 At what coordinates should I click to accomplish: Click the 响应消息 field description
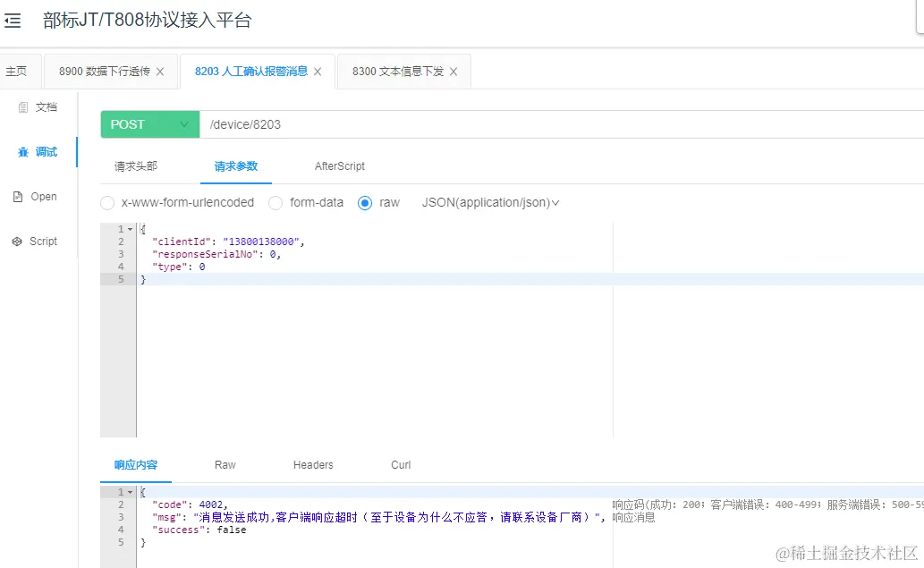coord(633,517)
